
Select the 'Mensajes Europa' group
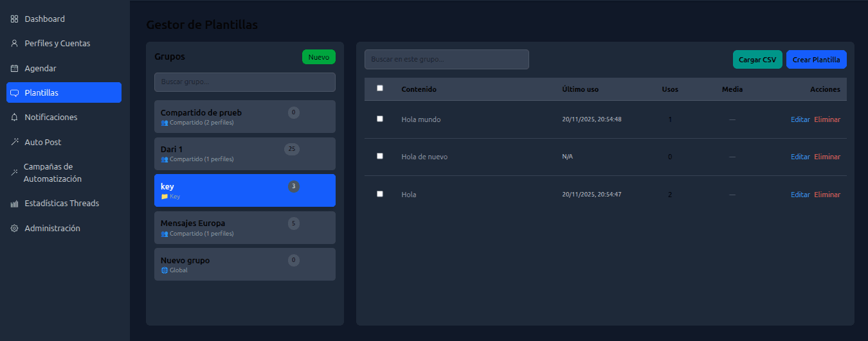pyautogui.click(x=244, y=227)
